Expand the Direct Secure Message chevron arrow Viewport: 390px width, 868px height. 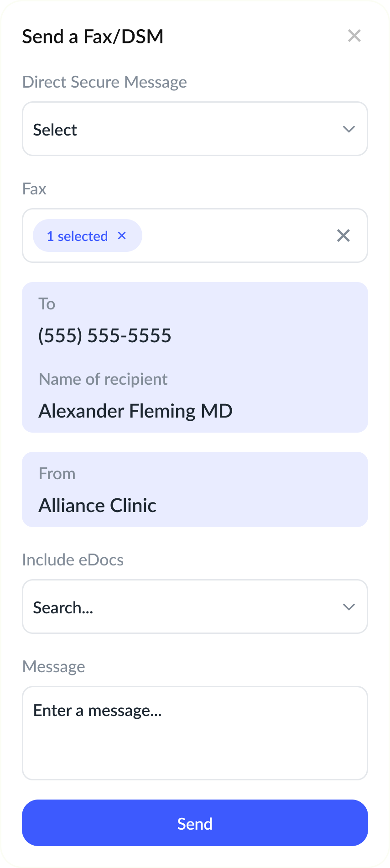click(349, 129)
